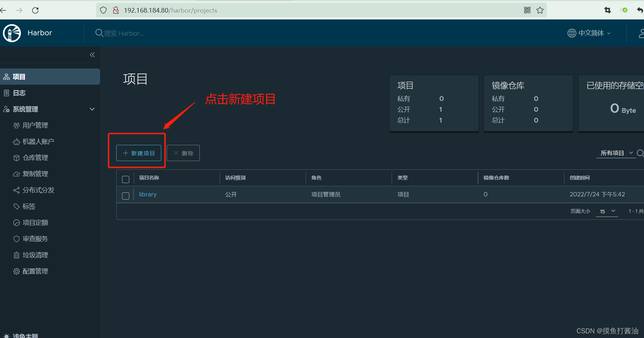Screen dimensions: 644x338
Task: Collapse the 系统管理 section chevron
Action: tap(92, 109)
